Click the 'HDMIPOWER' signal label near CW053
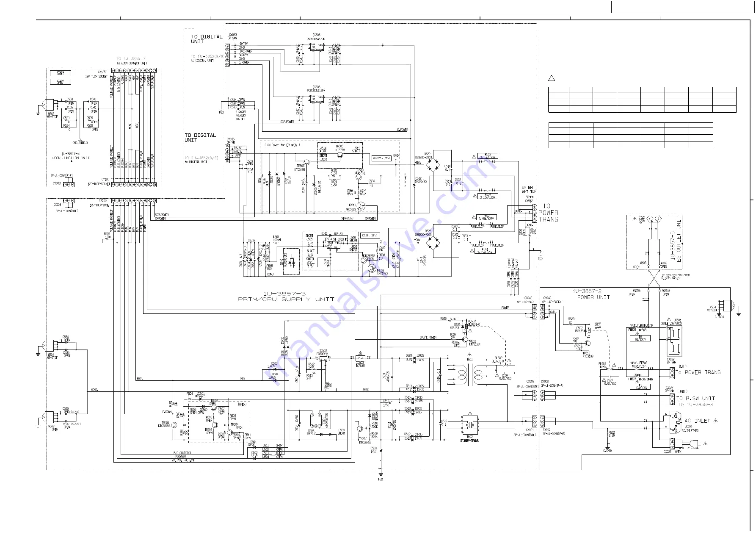Viewport: 756px width, 535px height. [246, 51]
